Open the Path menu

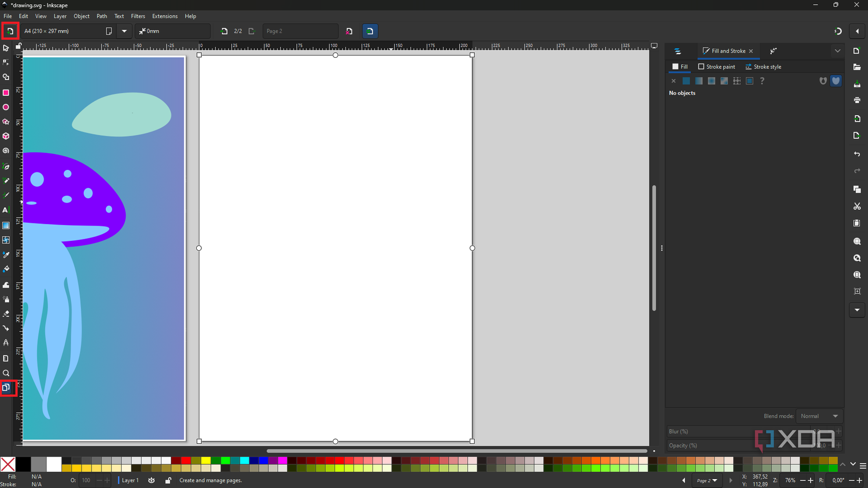[102, 16]
